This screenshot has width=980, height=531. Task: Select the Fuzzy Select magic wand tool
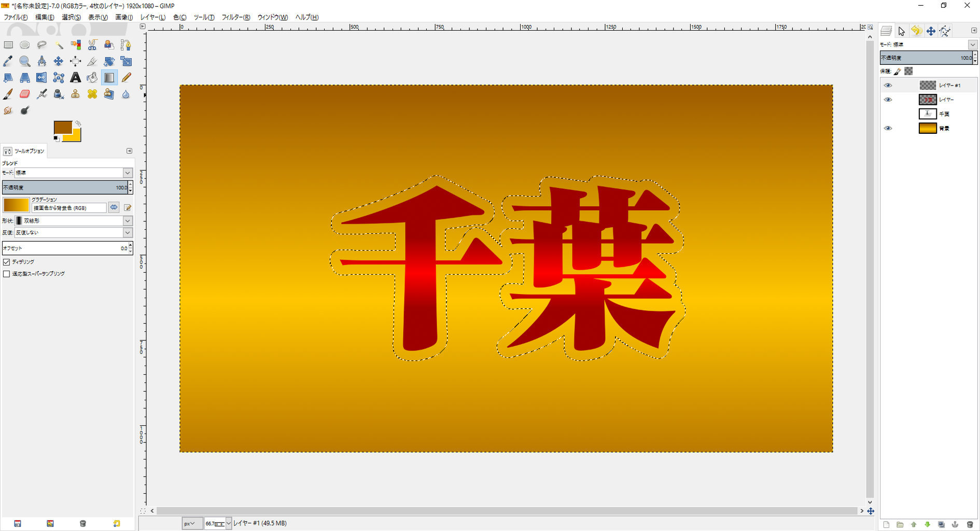click(59, 45)
